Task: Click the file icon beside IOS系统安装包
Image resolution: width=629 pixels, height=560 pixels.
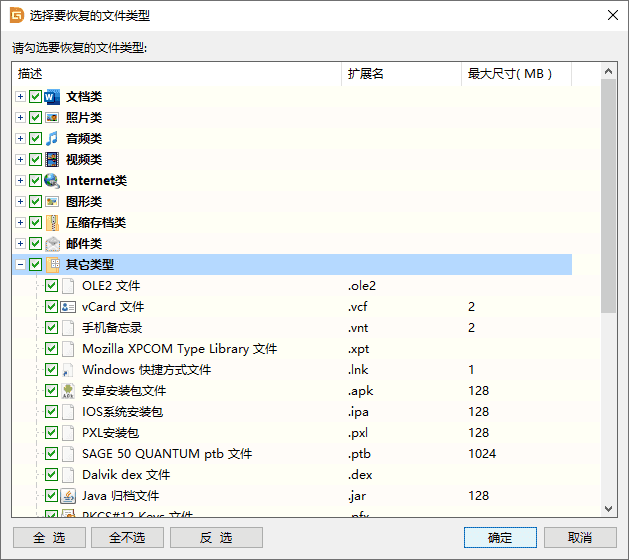Action: click(x=68, y=412)
